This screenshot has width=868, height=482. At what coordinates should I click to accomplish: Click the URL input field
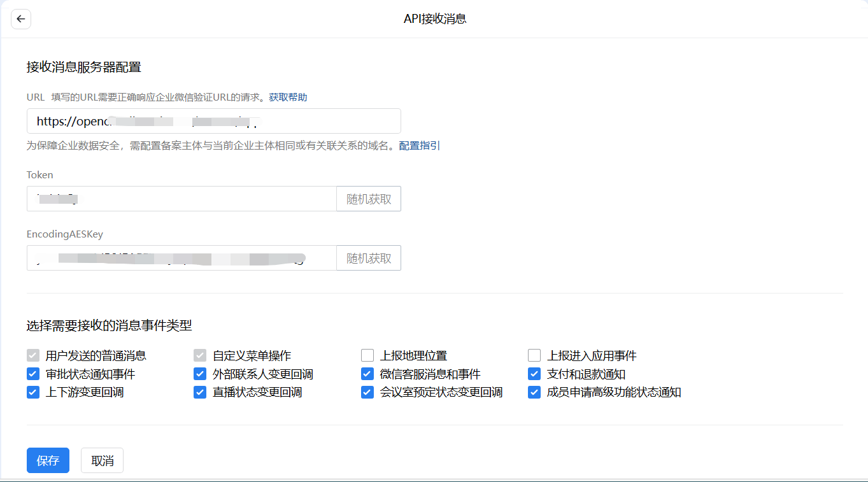tap(213, 121)
